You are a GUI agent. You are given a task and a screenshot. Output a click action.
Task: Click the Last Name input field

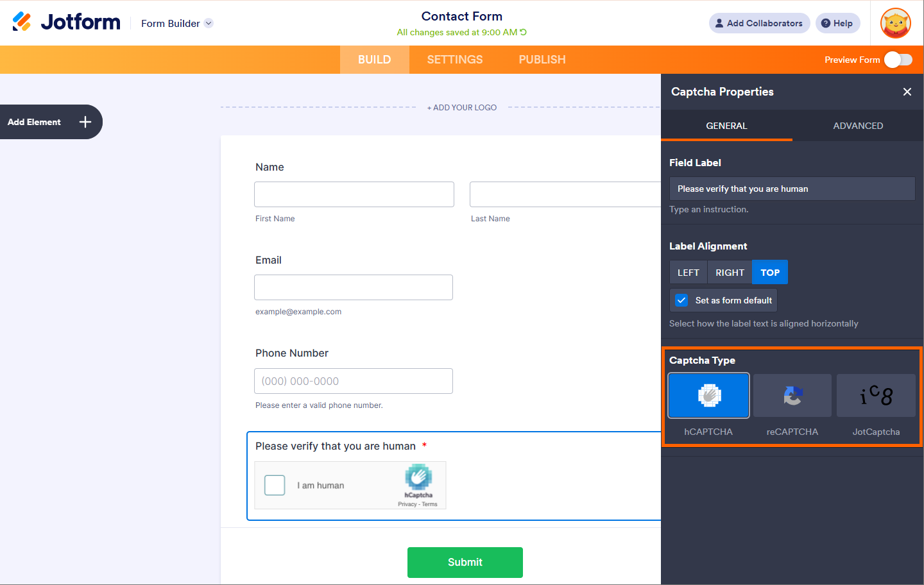click(x=565, y=194)
